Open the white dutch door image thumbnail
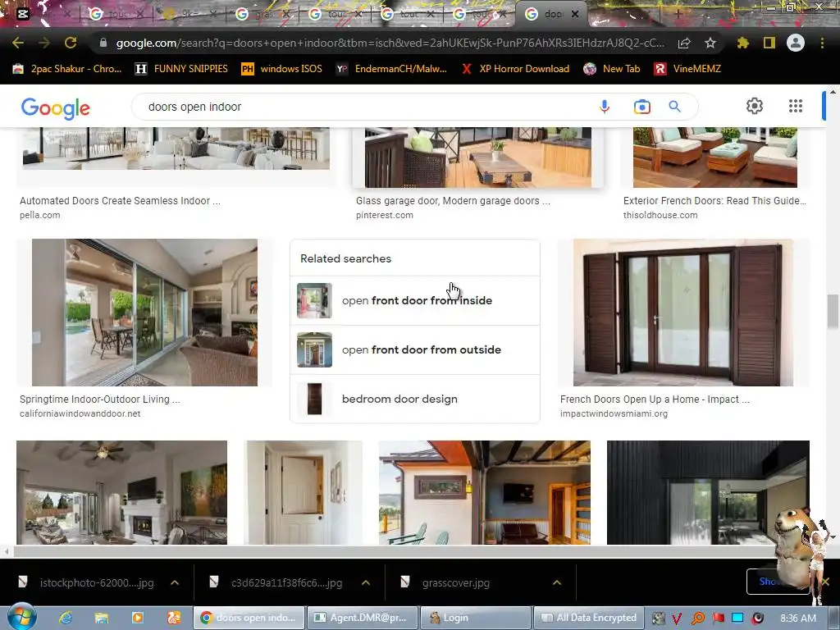Screen dimensions: 840x630 click(x=304, y=493)
